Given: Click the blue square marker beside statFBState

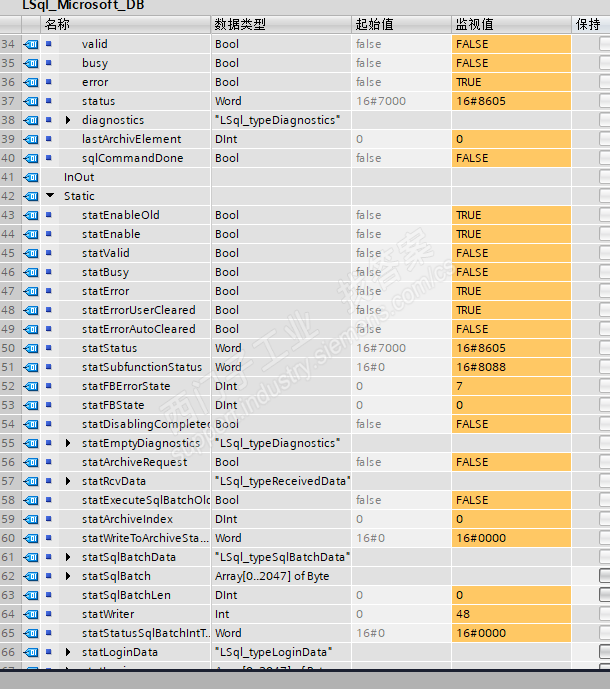Looking at the screenshot, I should point(49,405).
